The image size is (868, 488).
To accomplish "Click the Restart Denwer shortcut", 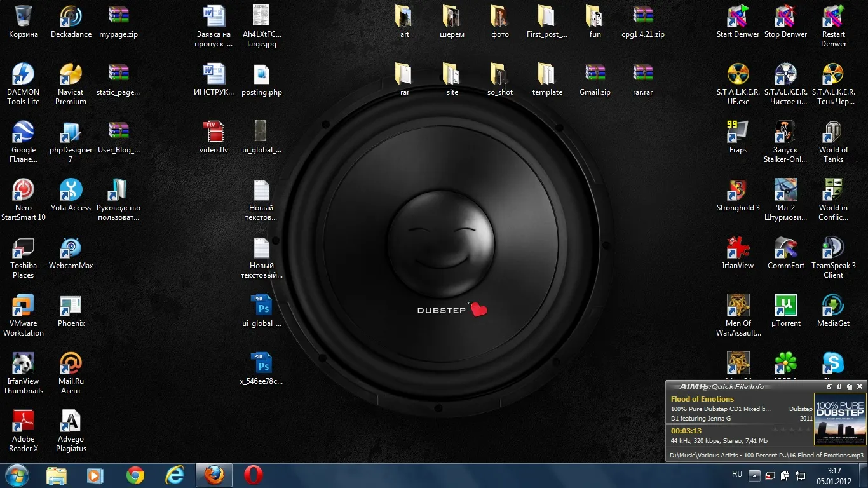I will (x=833, y=26).
